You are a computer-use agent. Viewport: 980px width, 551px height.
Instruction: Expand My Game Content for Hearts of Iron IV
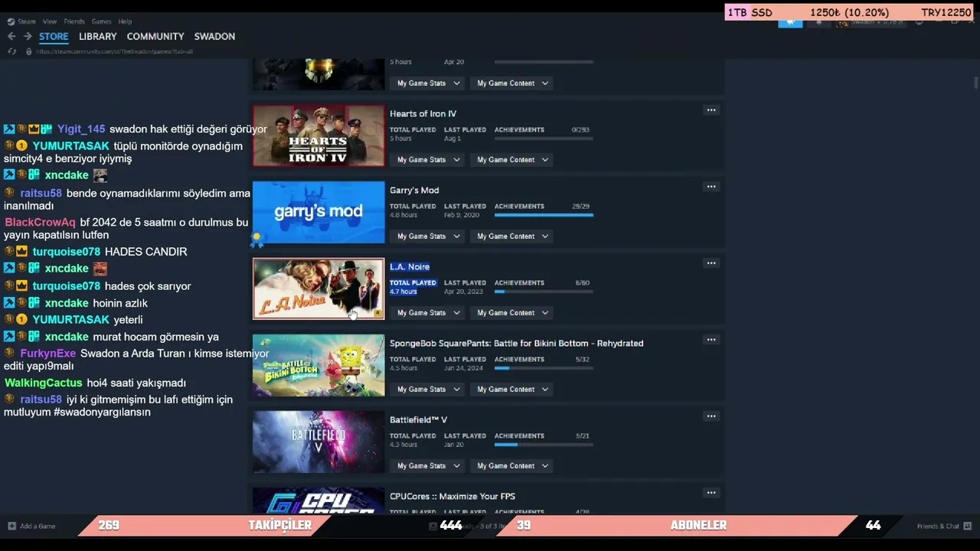(512, 160)
